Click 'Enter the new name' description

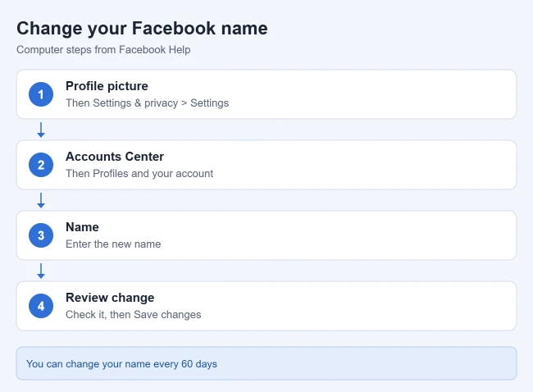(113, 244)
